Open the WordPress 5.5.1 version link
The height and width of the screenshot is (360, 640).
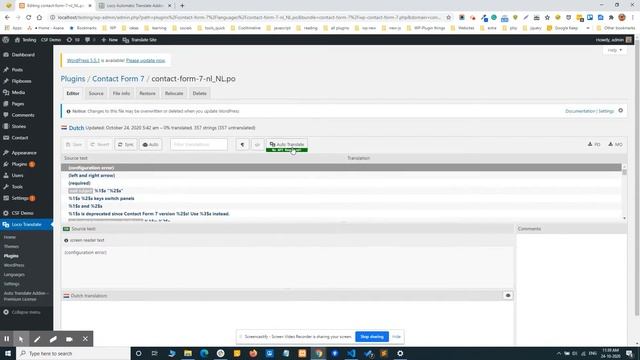coord(83,60)
